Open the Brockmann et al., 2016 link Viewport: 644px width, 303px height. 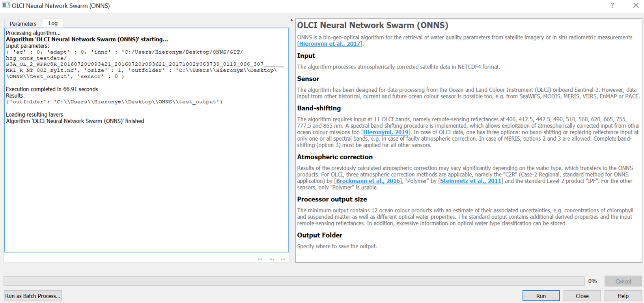(x=368, y=181)
